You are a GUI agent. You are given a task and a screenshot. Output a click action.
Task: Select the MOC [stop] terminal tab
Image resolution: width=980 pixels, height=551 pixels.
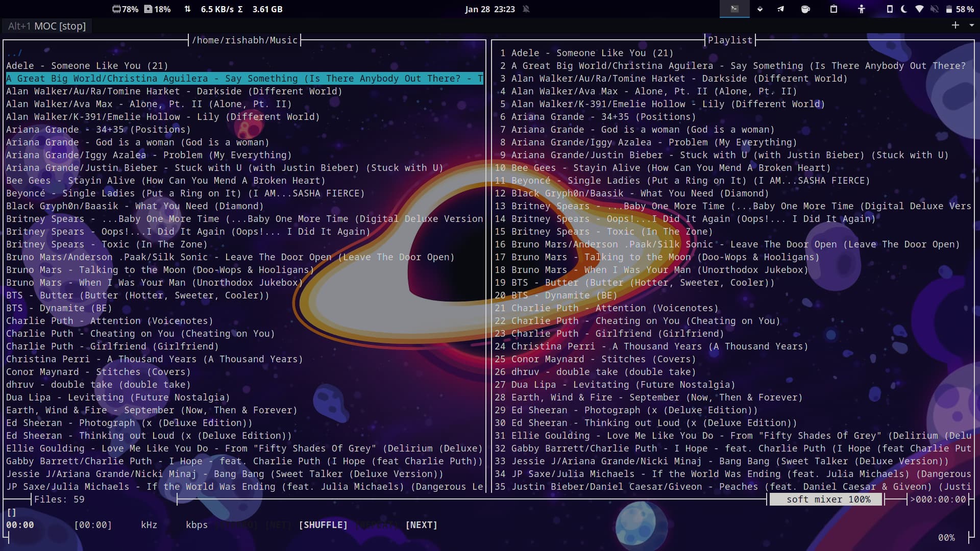click(x=47, y=26)
